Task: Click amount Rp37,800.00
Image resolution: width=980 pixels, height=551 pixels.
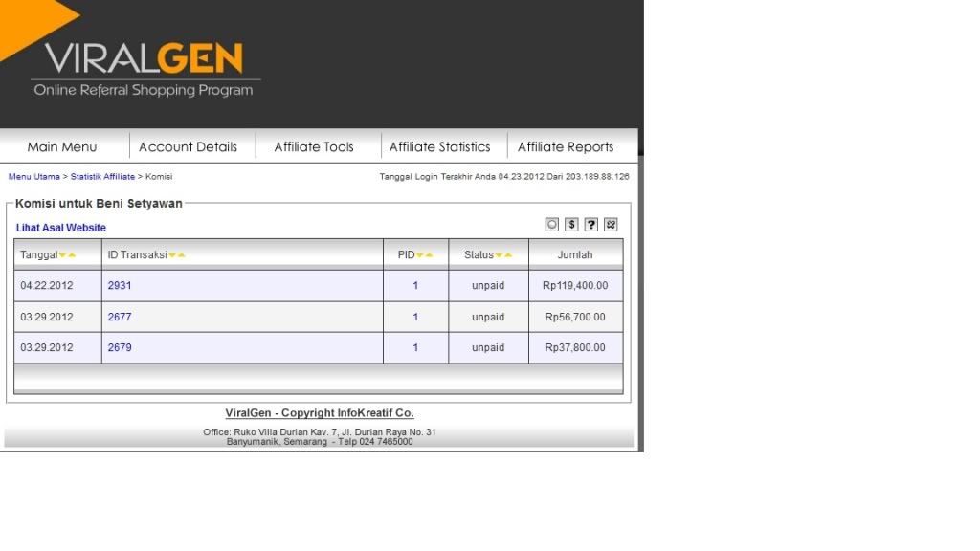Action: click(x=575, y=347)
